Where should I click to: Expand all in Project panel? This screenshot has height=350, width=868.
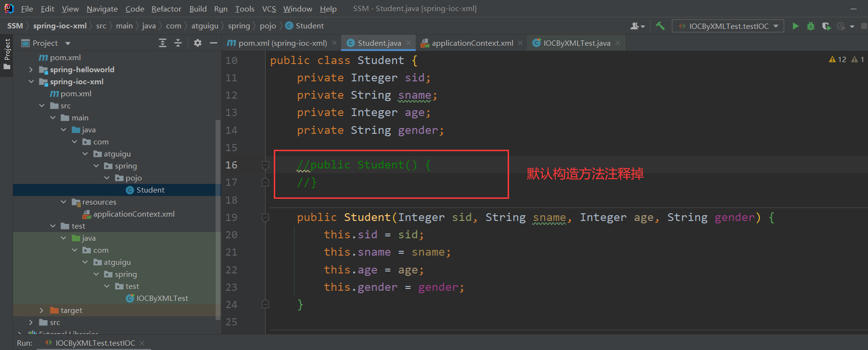coord(163,43)
